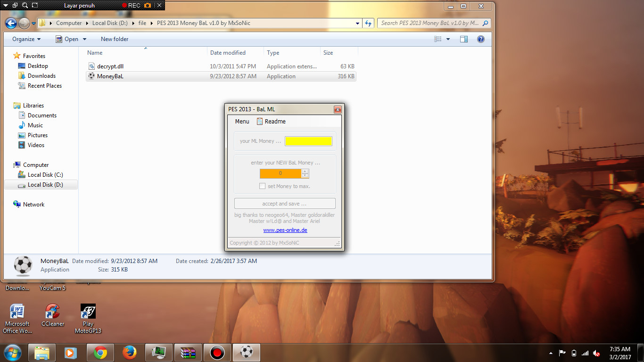Click the accept and save button

(x=285, y=204)
